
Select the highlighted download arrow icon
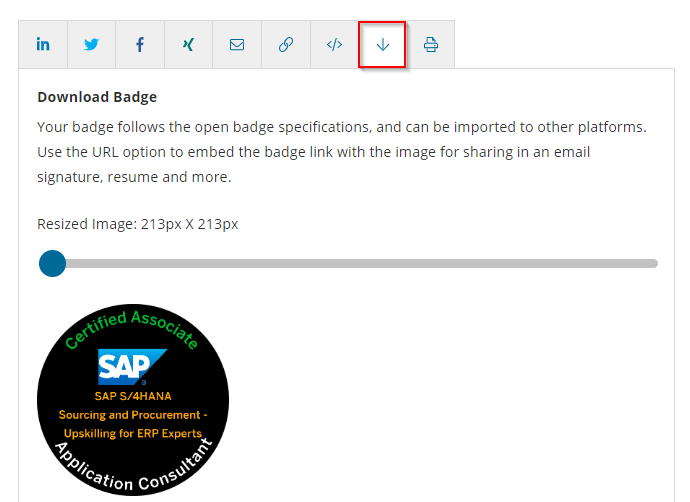click(x=382, y=45)
